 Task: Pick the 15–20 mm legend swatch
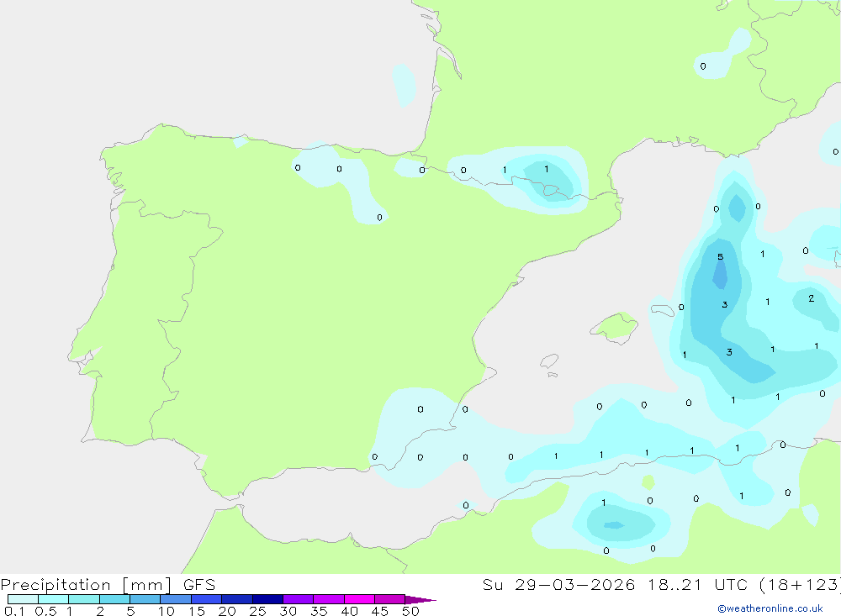(207, 599)
